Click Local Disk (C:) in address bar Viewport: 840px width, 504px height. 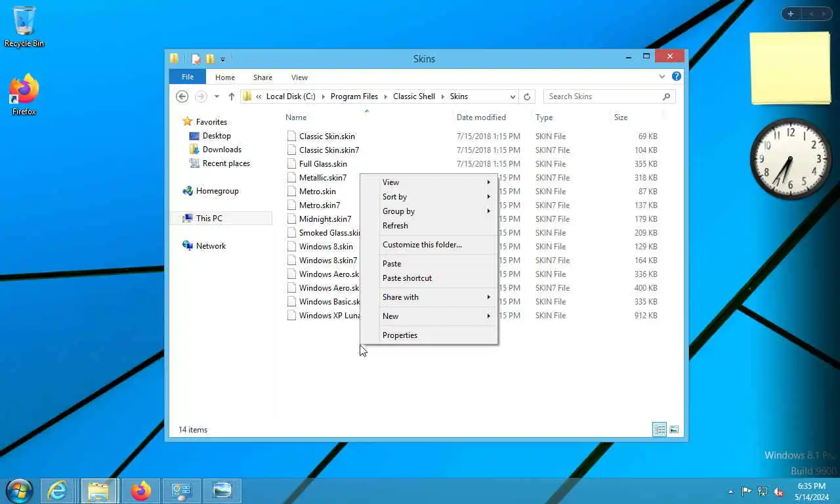pos(291,96)
